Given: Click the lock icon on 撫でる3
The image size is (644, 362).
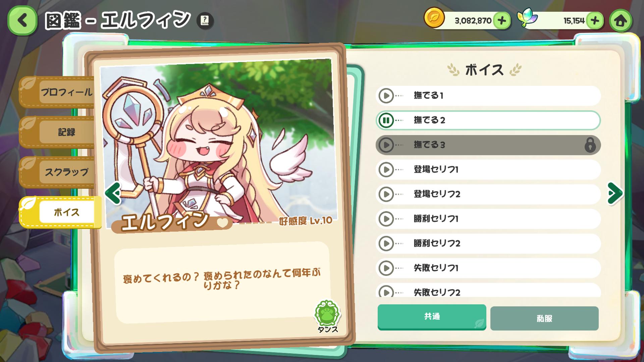Looking at the screenshot, I should (590, 145).
